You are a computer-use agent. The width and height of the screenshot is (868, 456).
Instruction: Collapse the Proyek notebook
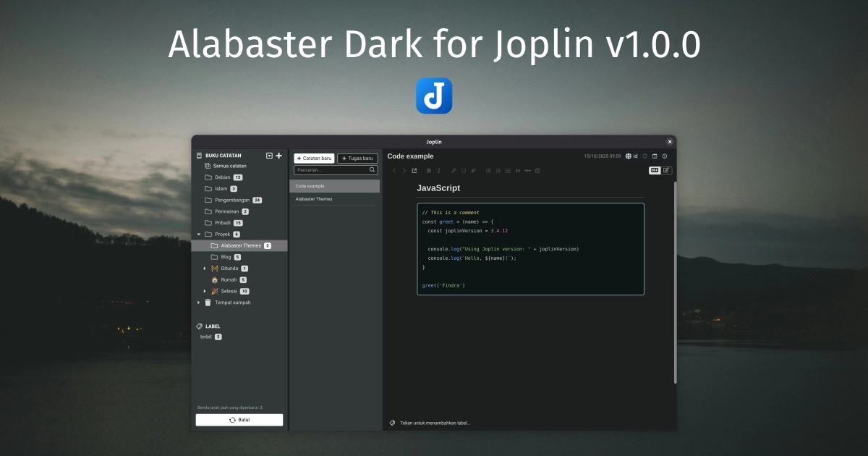[x=198, y=234]
